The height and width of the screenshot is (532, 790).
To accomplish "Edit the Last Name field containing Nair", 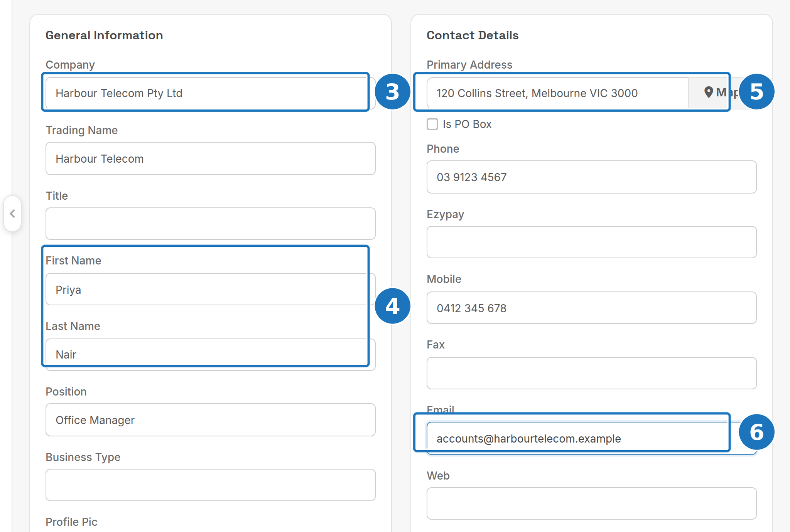I will 211,355.
